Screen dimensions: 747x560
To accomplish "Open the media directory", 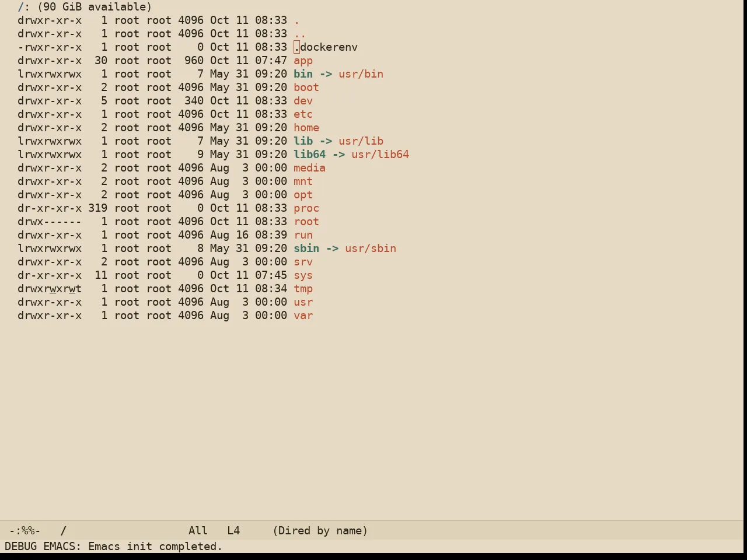I will (309, 168).
